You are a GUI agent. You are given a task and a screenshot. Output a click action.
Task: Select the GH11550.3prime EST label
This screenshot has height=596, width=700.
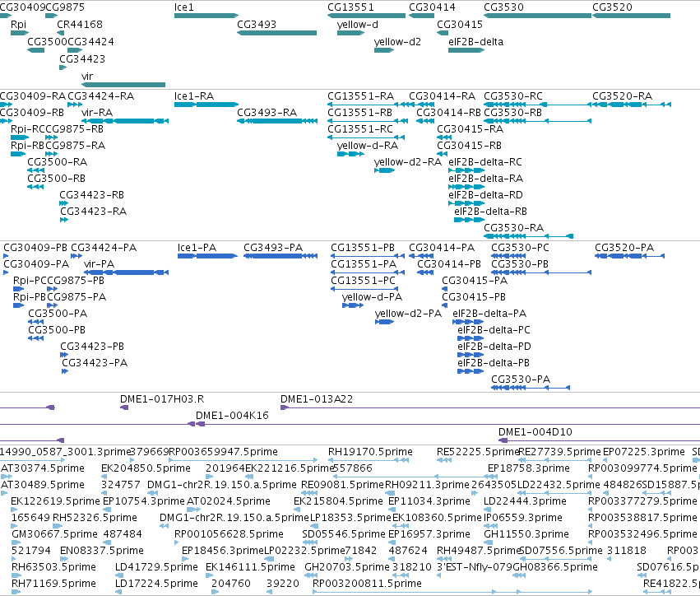tap(526, 534)
